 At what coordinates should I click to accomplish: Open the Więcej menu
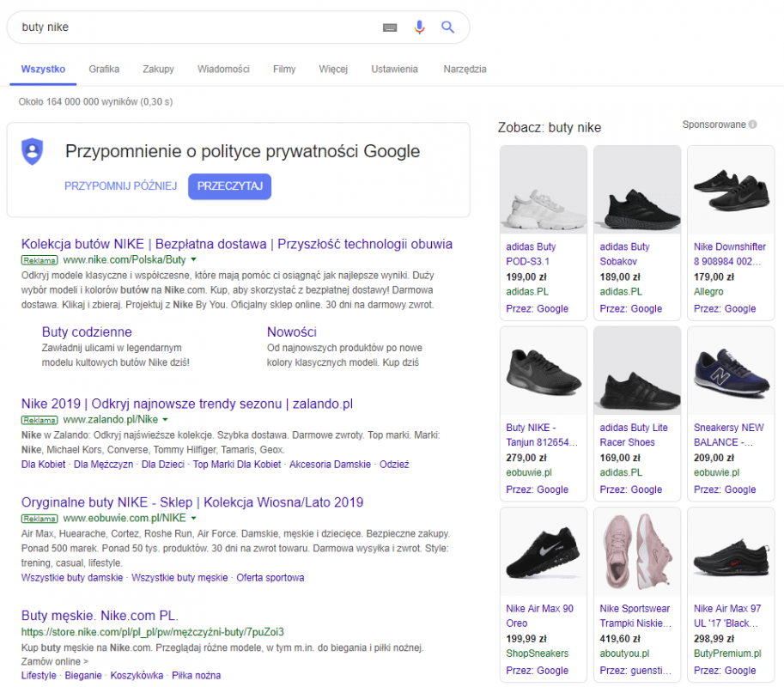(333, 70)
